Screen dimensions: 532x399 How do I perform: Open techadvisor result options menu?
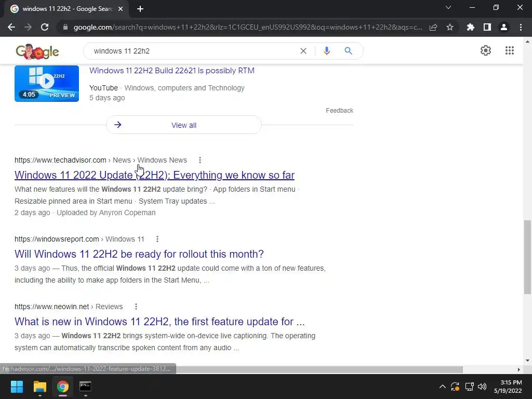200,160
